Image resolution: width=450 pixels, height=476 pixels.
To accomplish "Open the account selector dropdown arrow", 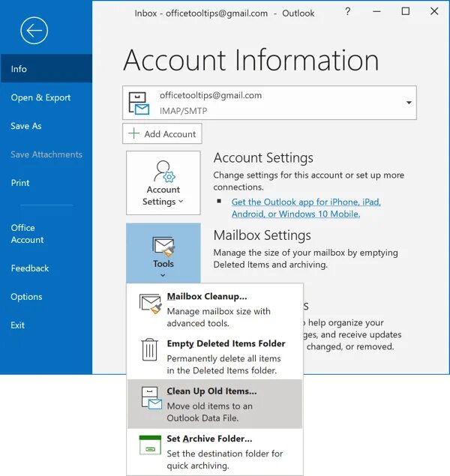I will [409, 103].
